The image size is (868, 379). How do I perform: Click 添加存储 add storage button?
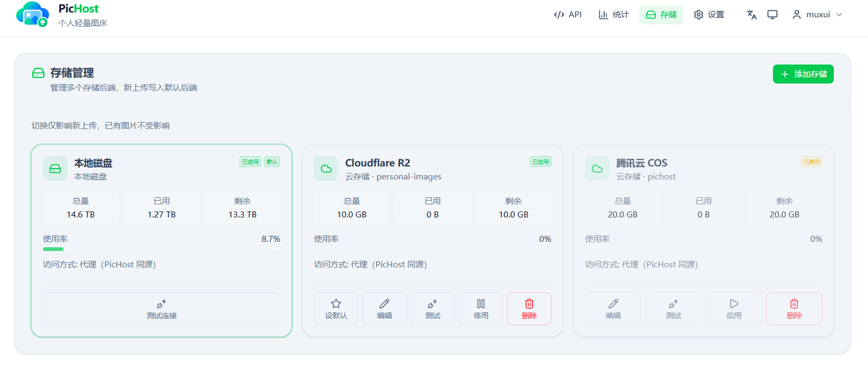(x=803, y=74)
